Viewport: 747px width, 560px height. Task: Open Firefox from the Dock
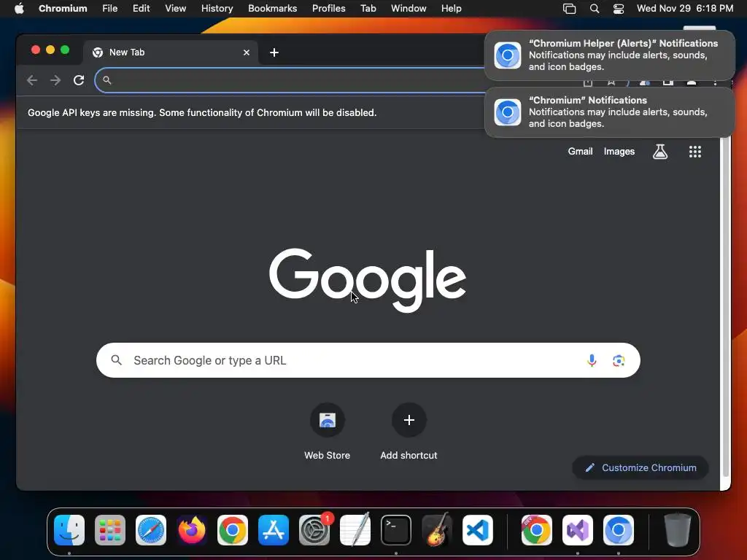[192, 530]
